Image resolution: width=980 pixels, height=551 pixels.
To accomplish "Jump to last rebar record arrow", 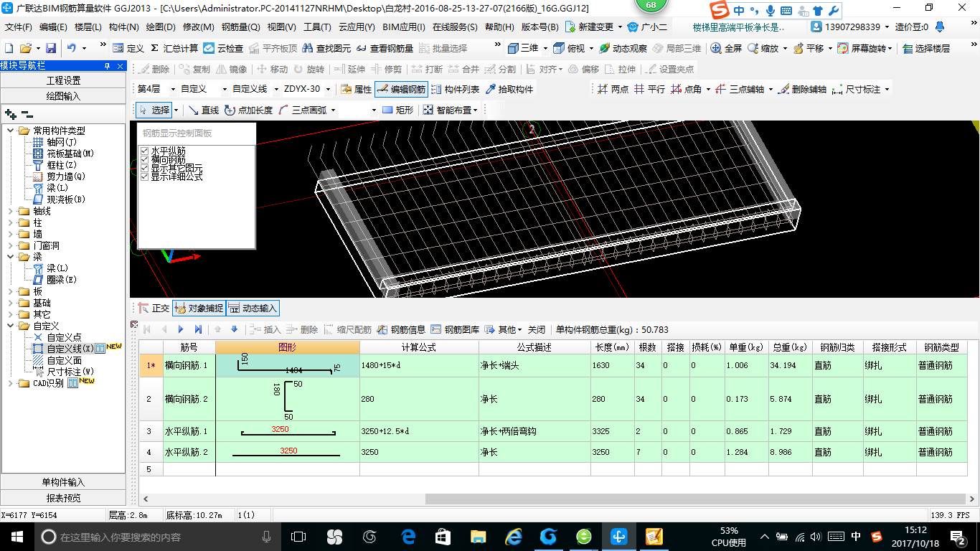I will 198,329.
